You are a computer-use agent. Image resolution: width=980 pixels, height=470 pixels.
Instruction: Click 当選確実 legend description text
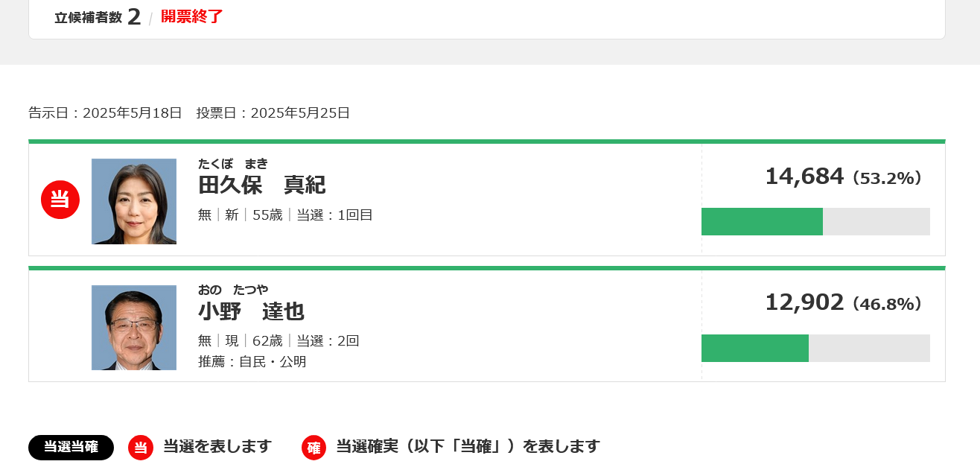click(468, 447)
